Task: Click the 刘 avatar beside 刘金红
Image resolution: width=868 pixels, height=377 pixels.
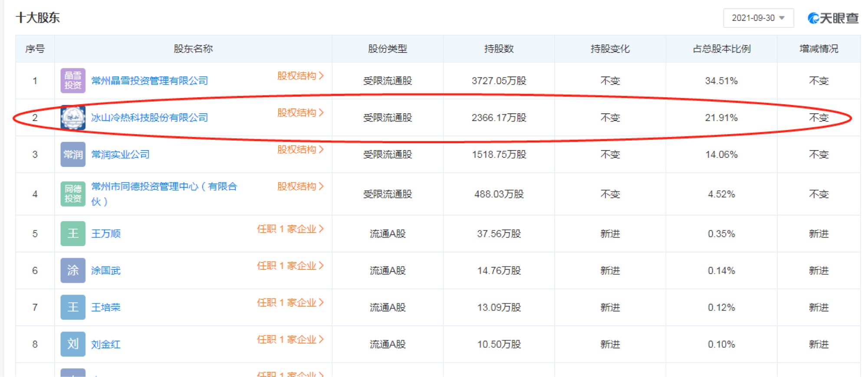Action: [73, 344]
